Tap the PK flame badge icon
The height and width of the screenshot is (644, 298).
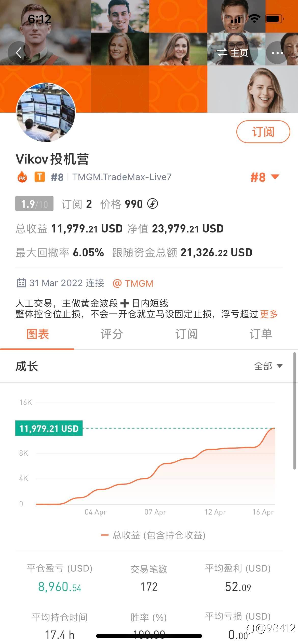pyautogui.click(x=22, y=177)
